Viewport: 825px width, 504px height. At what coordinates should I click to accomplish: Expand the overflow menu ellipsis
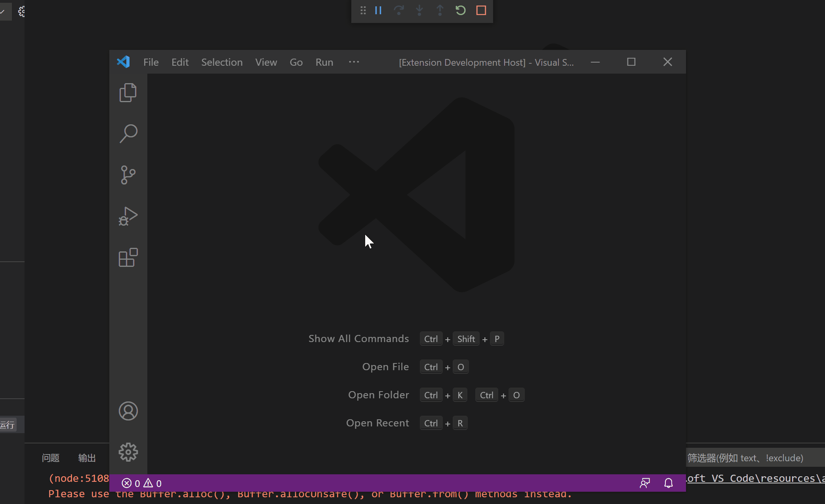[x=354, y=62]
